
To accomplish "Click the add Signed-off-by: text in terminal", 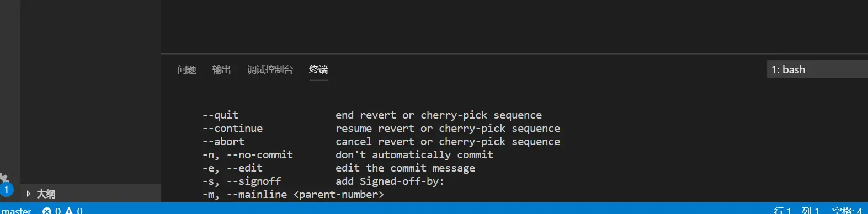I will pyautogui.click(x=390, y=181).
